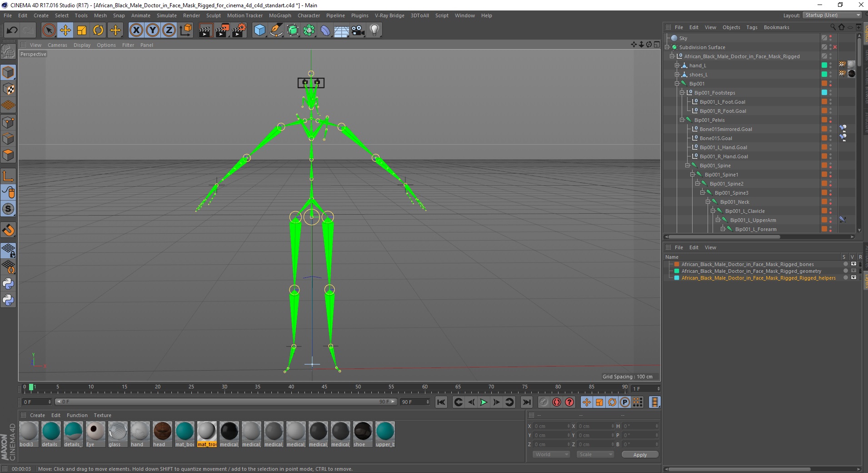Open the MoGraph menu
868x473 pixels.
(x=280, y=15)
